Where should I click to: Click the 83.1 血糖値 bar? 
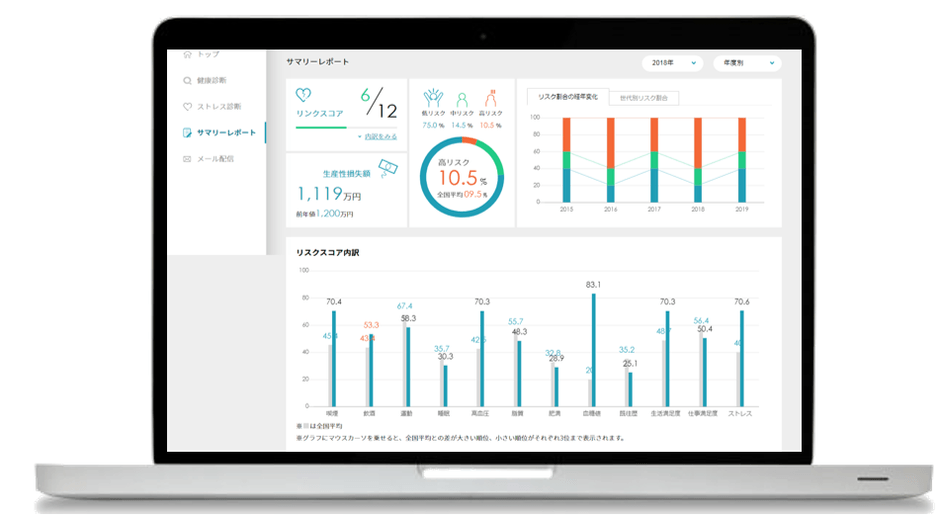[593, 350]
